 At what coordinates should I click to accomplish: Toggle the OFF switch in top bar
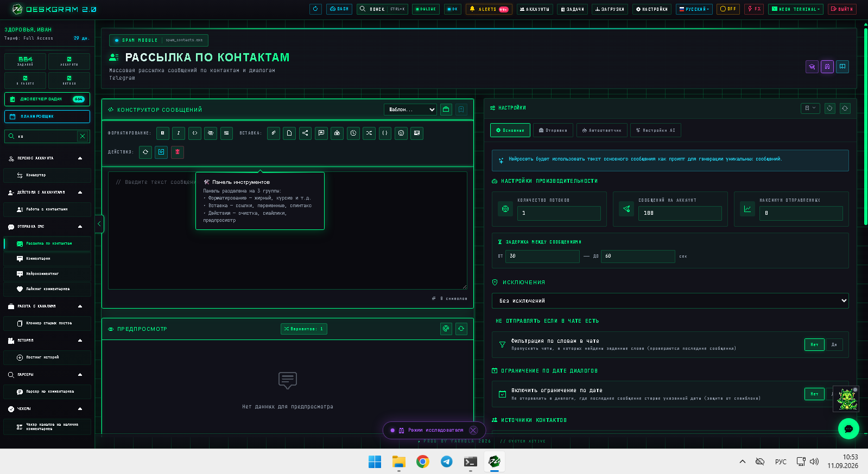coord(728,9)
